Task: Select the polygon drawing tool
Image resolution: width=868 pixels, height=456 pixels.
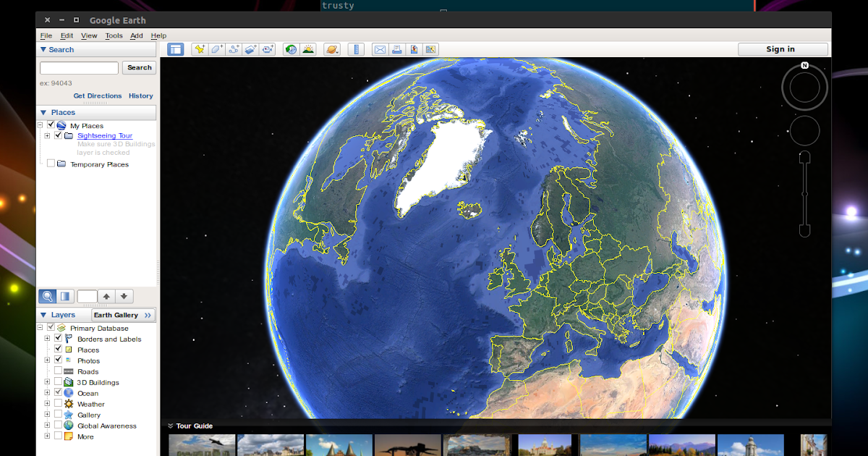Action: [x=217, y=49]
